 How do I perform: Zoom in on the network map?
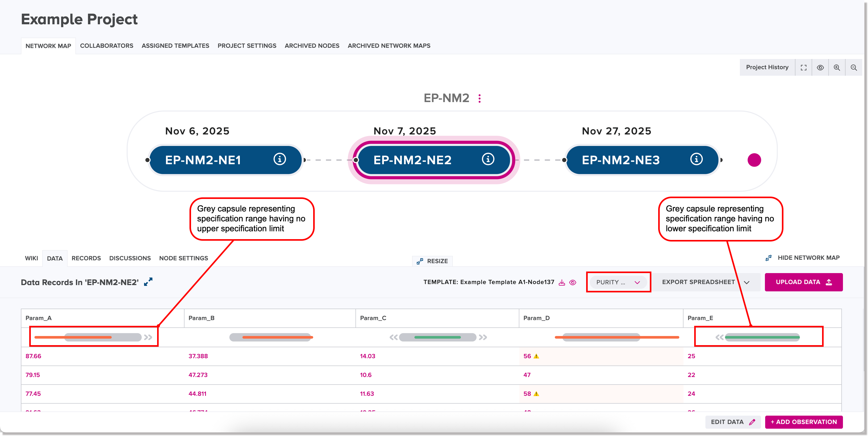(x=837, y=67)
